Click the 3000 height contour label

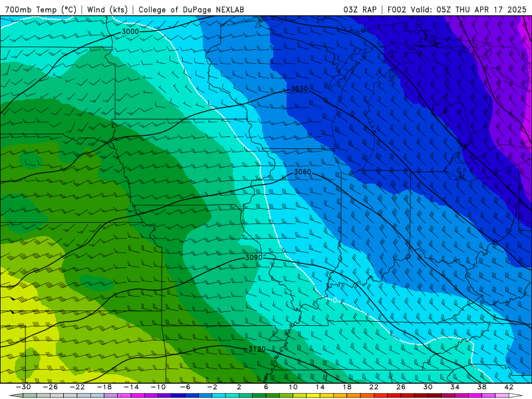(x=130, y=31)
